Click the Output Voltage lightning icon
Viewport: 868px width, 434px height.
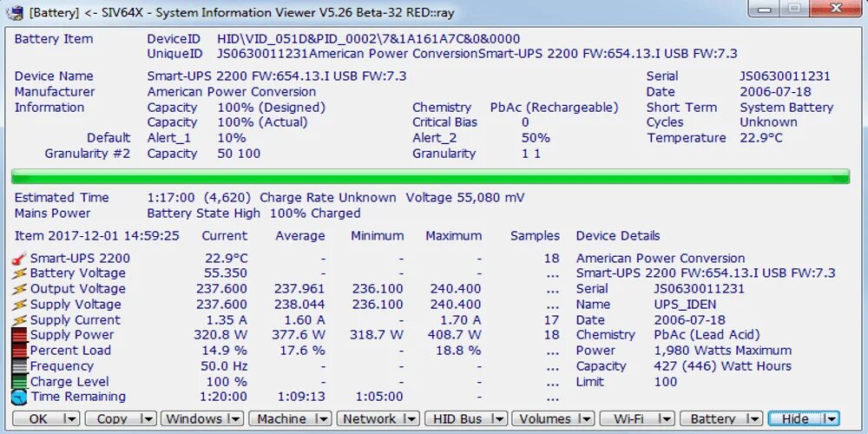coord(19,289)
